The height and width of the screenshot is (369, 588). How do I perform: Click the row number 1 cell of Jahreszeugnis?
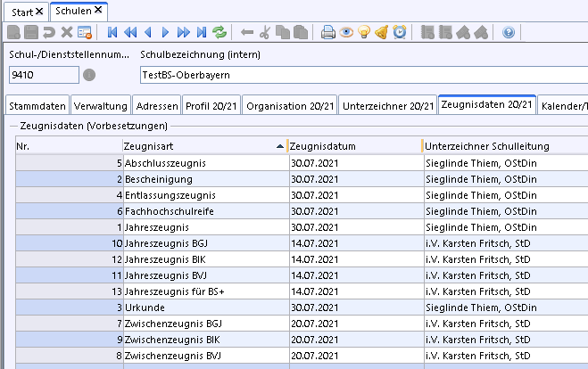pyautogui.click(x=70, y=227)
